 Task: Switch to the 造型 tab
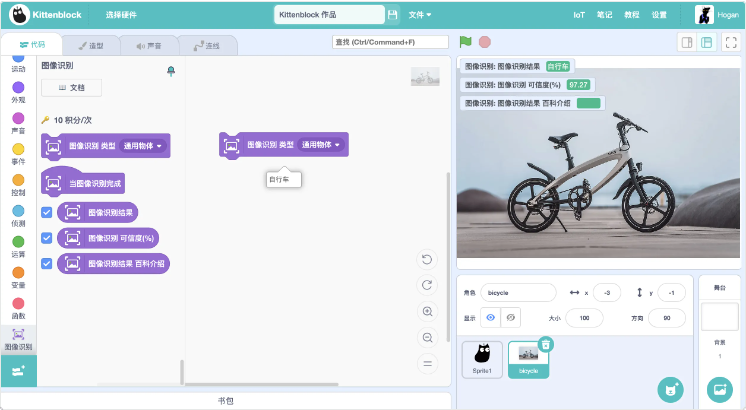coord(90,45)
